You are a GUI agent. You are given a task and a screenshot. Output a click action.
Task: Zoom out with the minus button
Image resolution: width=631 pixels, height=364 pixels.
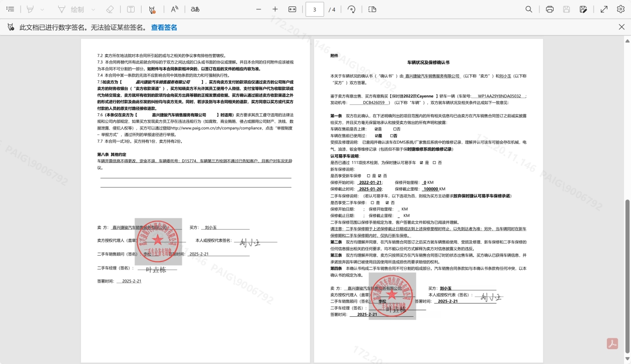(259, 9)
